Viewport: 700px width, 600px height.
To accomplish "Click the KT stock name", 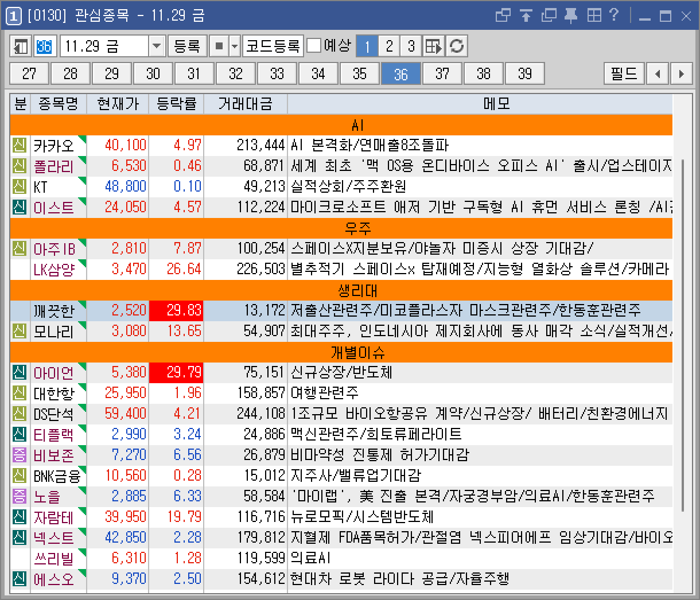I will tap(41, 186).
